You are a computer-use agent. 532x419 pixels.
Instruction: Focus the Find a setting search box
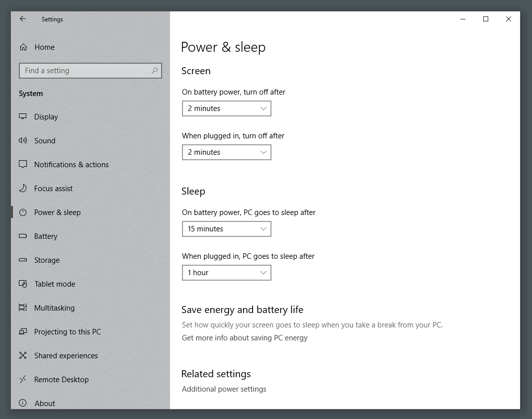click(x=90, y=71)
